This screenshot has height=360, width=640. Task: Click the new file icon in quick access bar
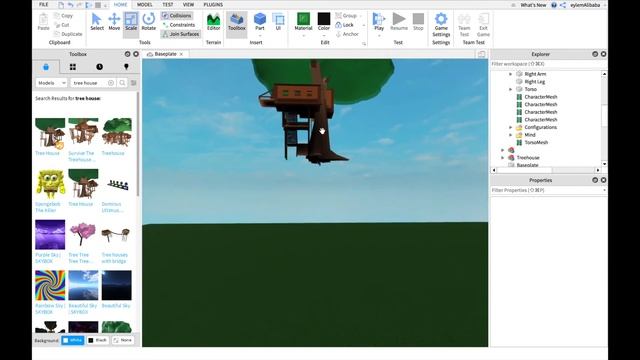(x=61, y=5)
